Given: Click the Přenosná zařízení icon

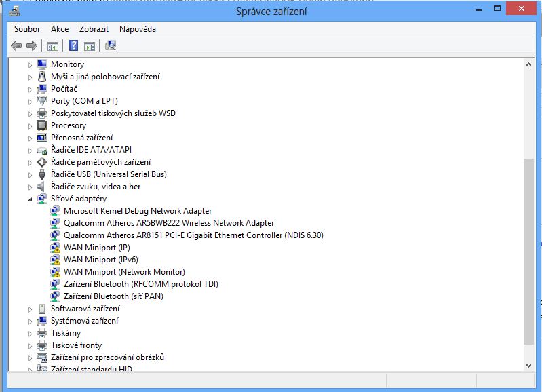Looking at the screenshot, I should tap(42, 138).
